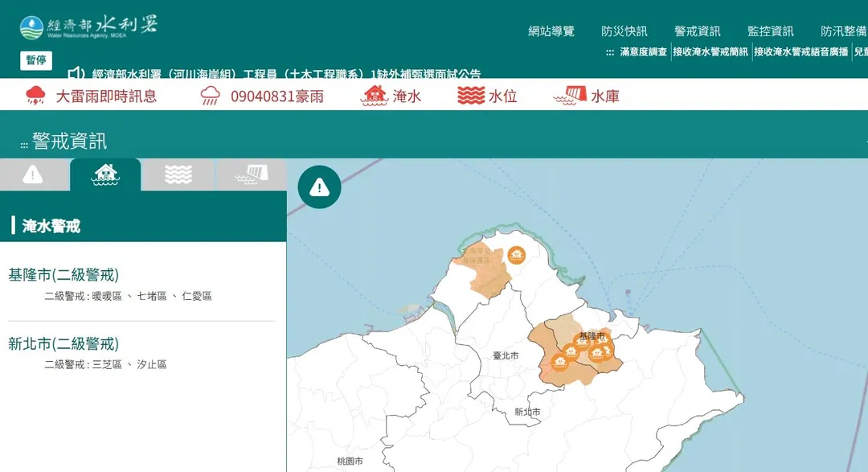Select 新北市(二級警戒) in the flood alert list

(63, 344)
